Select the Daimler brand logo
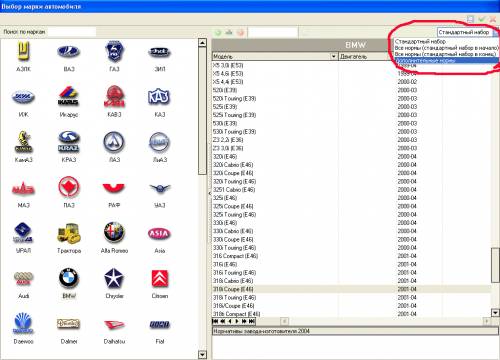The image size is (500, 360). click(x=69, y=324)
